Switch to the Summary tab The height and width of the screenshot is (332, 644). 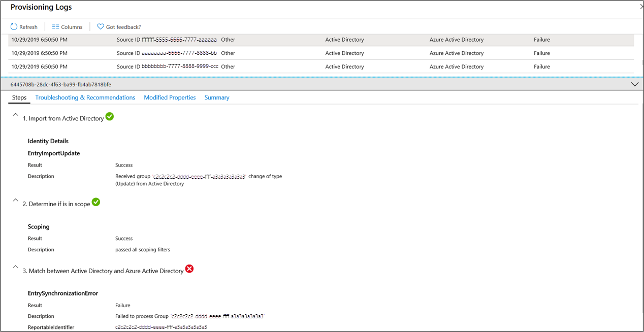[x=217, y=97]
